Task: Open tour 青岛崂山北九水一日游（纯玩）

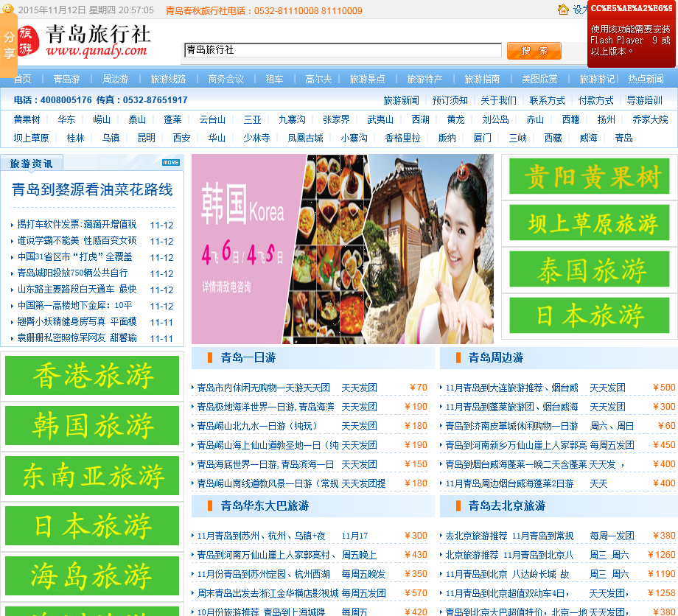Action: (258, 426)
